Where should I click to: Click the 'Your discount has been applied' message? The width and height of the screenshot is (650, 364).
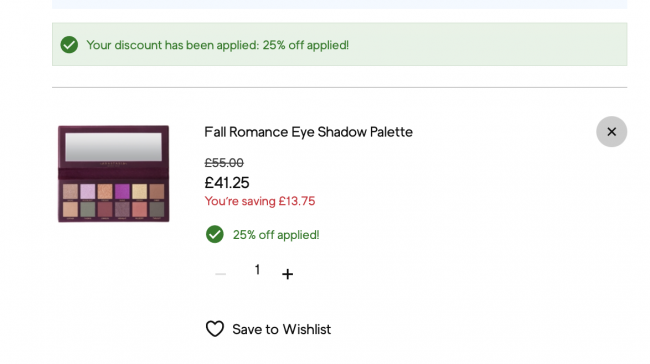[218, 45]
